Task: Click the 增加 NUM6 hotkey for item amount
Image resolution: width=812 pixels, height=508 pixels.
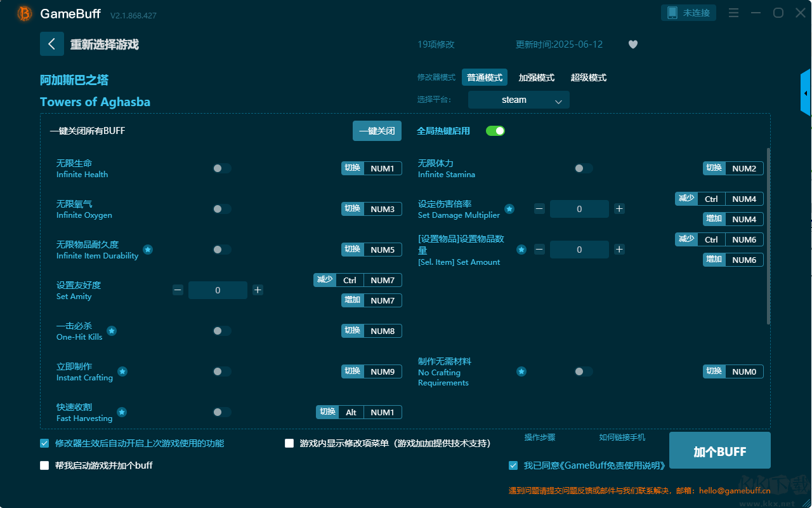Action: pos(733,260)
